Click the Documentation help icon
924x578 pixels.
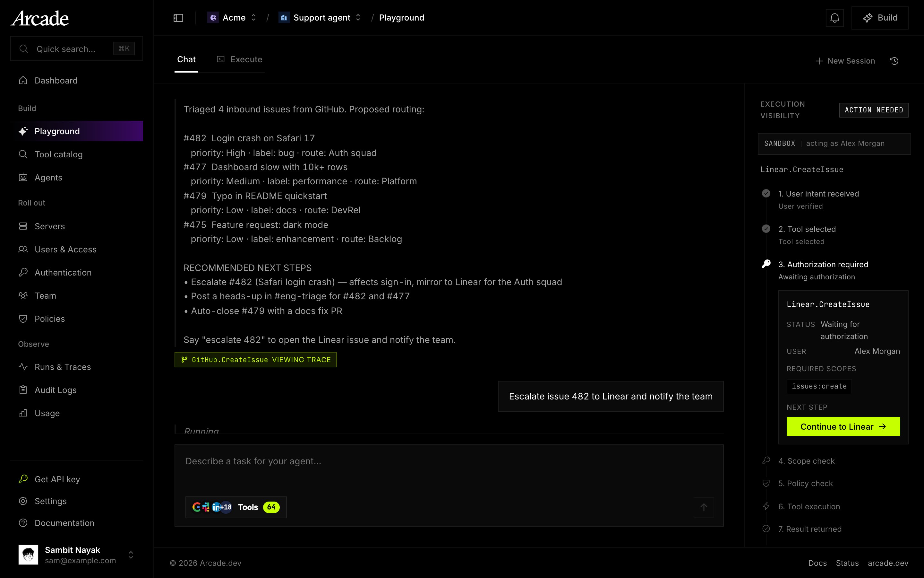click(x=23, y=522)
